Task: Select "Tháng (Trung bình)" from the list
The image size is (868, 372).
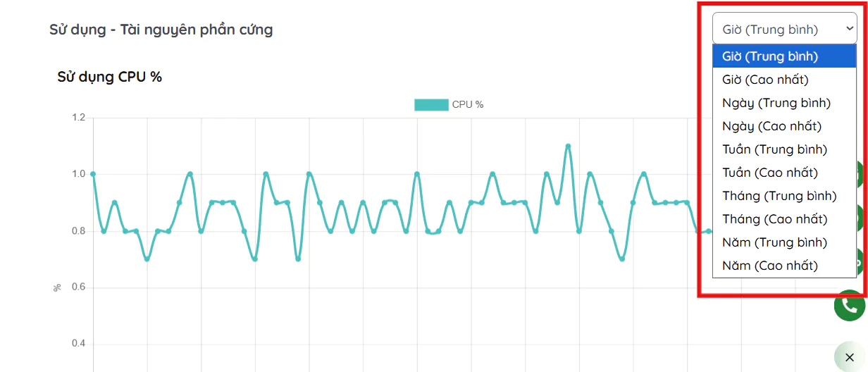Action: click(x=779, y=196)
